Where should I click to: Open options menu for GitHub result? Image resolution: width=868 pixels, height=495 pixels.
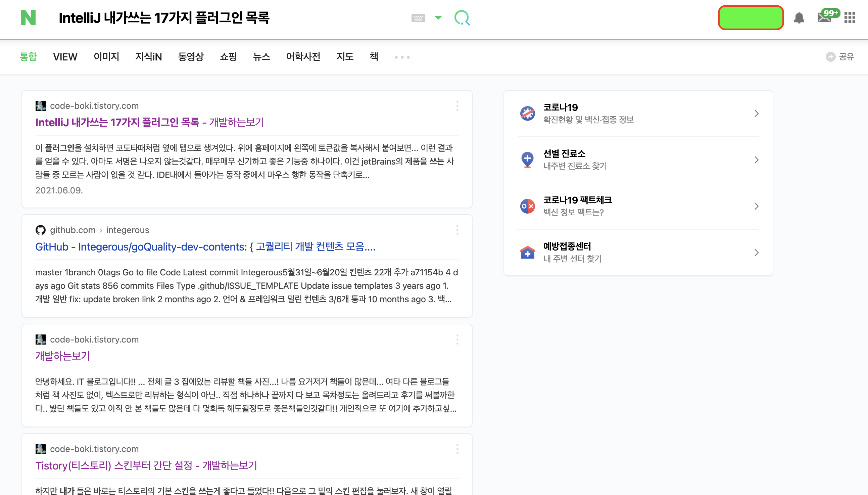457,230
